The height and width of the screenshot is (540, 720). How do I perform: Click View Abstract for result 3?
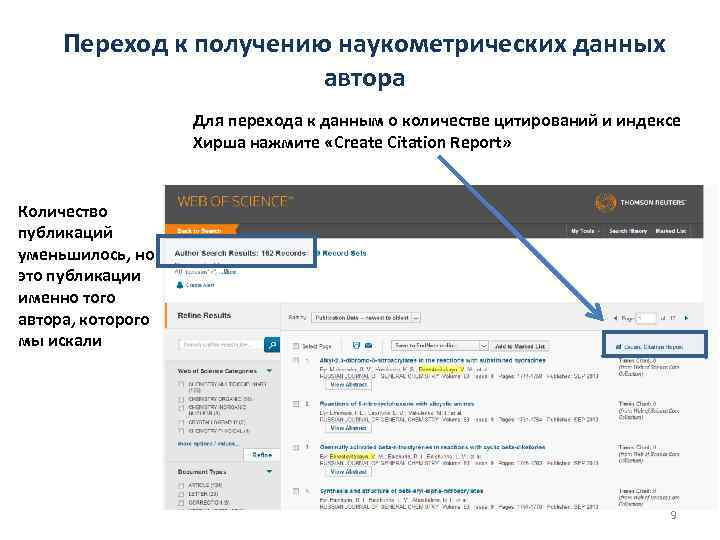(x=349, y=472)
